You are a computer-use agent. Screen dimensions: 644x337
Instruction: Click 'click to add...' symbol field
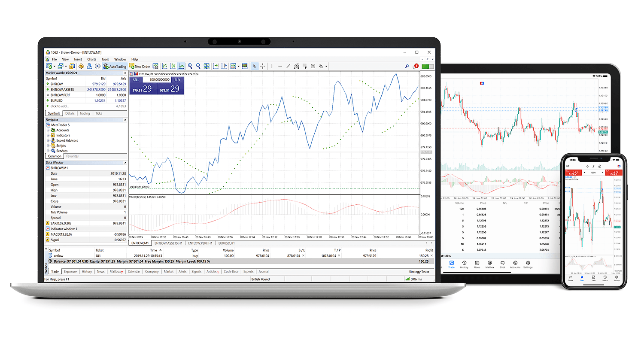[x=60, y=106]
